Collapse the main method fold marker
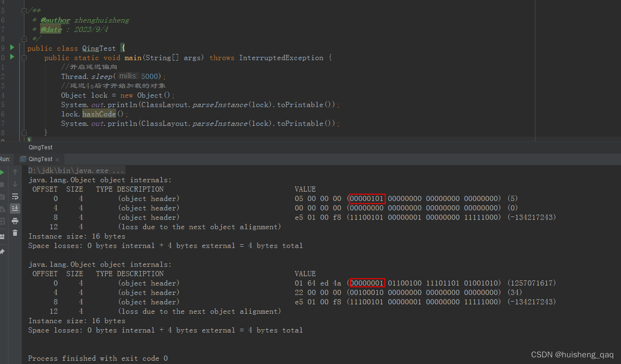 coord(24,57)
